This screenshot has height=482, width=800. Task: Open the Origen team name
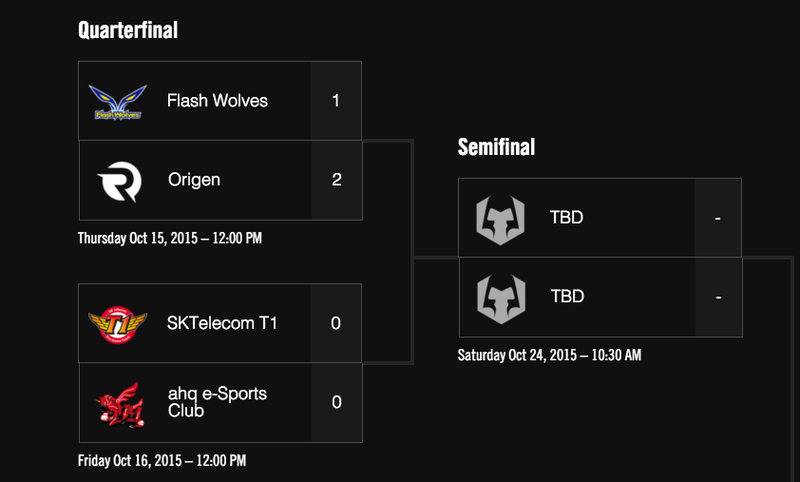point(194,180)
